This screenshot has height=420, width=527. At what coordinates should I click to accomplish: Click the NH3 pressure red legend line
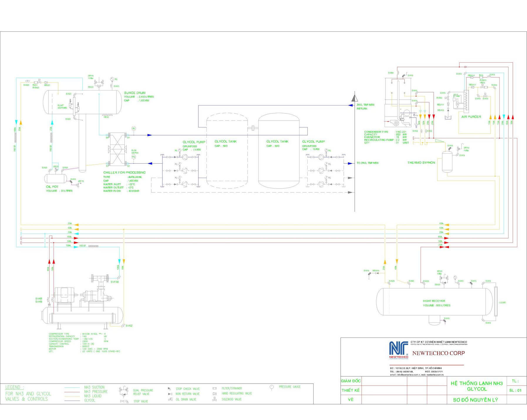[72, 392]
